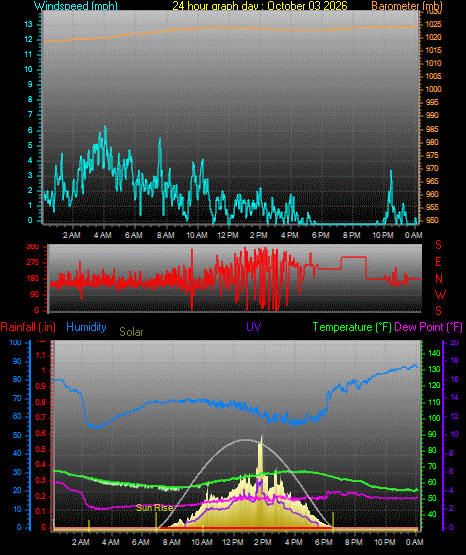Click the '100' value on green temperature axis
The image size is (466, 555).
tap(434, 418)
